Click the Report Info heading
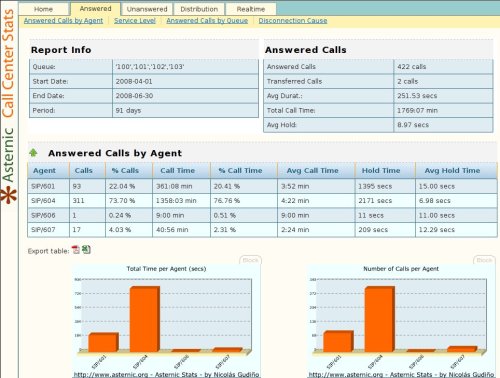 61,50
